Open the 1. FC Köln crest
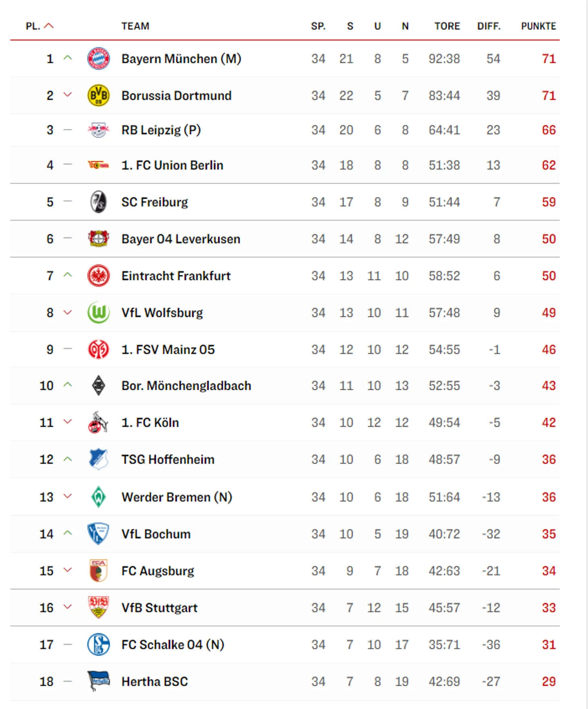 [x=98, y=422]
